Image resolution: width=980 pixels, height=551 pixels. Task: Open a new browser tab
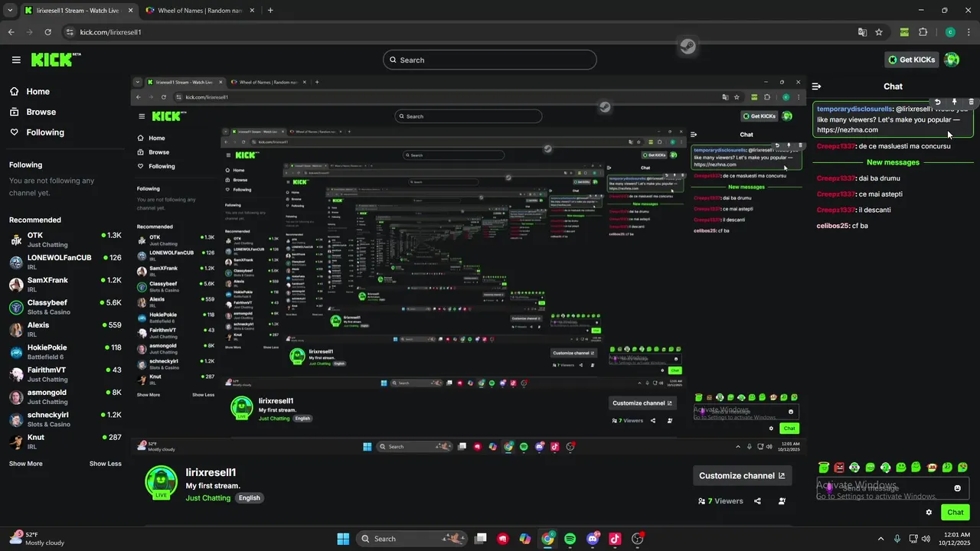click(270, 11)
